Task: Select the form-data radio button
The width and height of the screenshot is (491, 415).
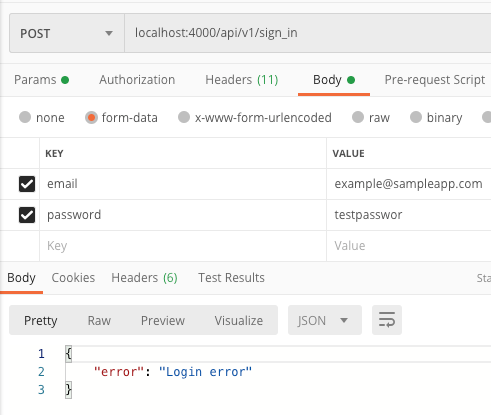Action: pos(91,117)
